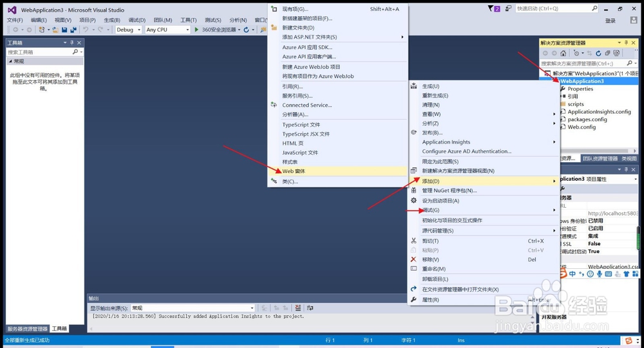Click the Collapse All icon in Solution Explorer

[607, 53]
